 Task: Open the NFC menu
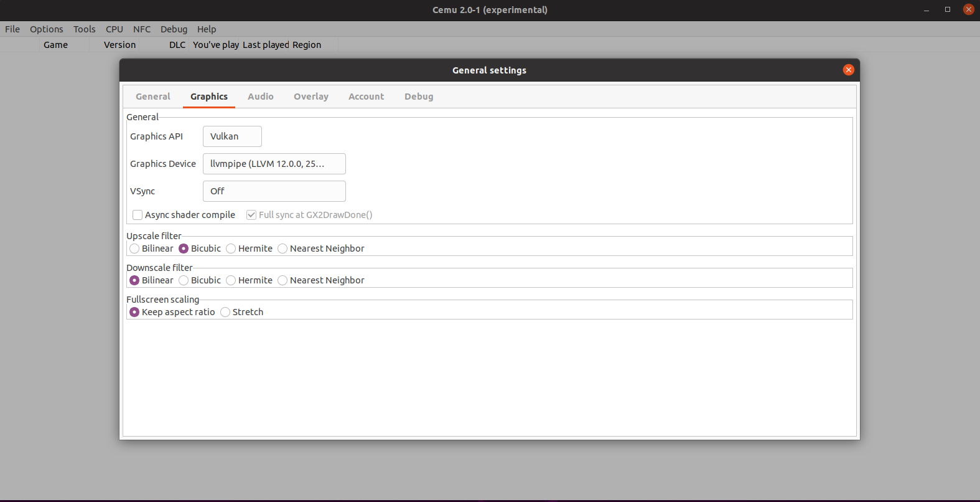[x=141, y=29]
